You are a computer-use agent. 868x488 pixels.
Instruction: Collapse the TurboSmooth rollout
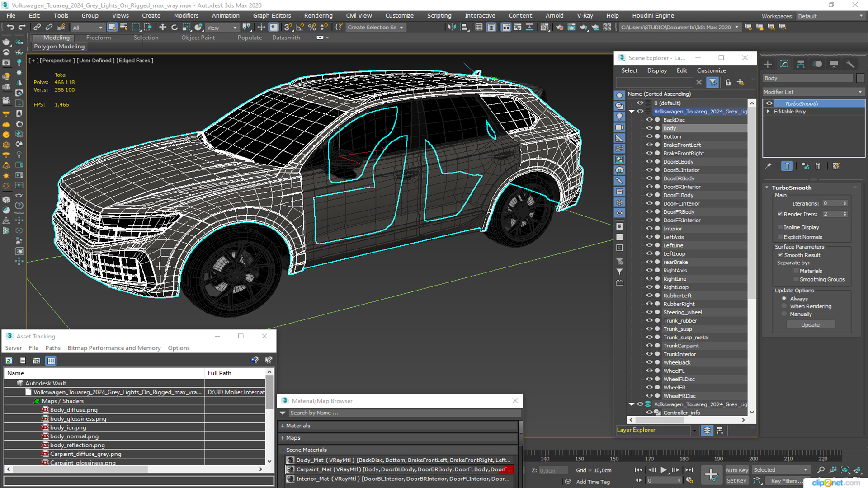(x=767, y=188)
